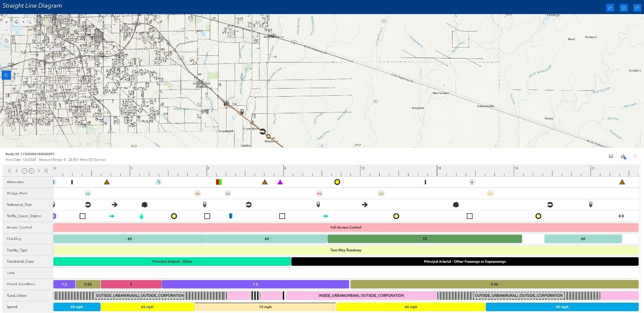Image resolution: width=644 pixels, height=313 pixels.
Task: Jump to start with the first-record arrow
Action: click(10, 171)
